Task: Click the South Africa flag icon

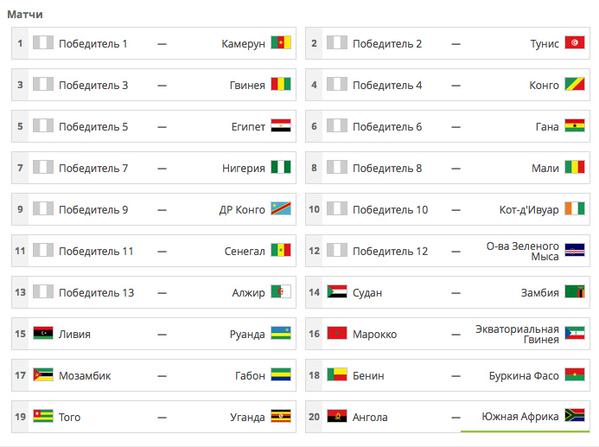Action: click(x=575, y=415)
